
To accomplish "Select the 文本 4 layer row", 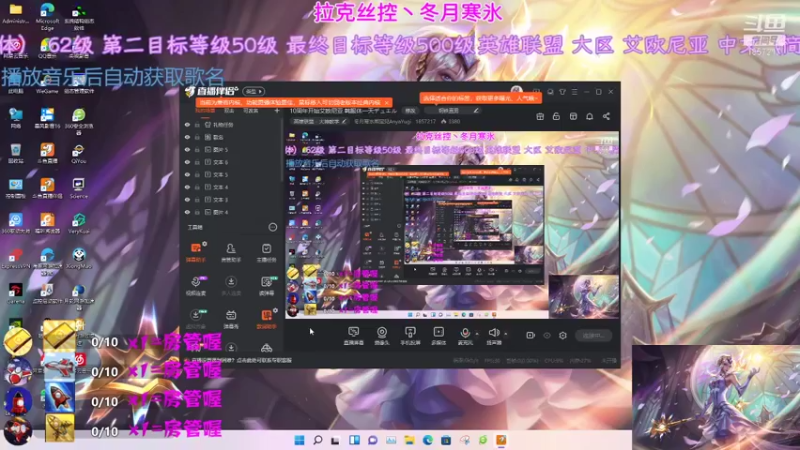I will click(232, 187).
